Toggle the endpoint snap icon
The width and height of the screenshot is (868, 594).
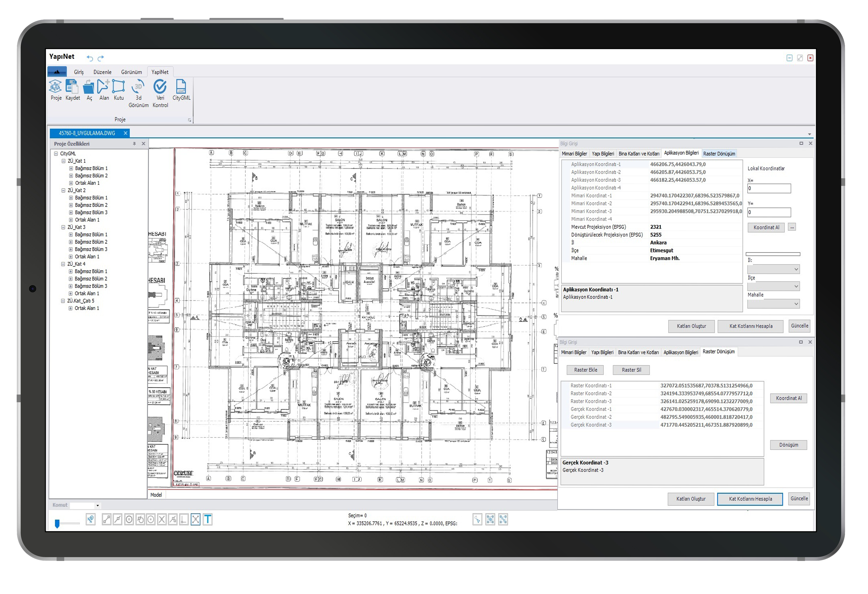click(106, 519)
